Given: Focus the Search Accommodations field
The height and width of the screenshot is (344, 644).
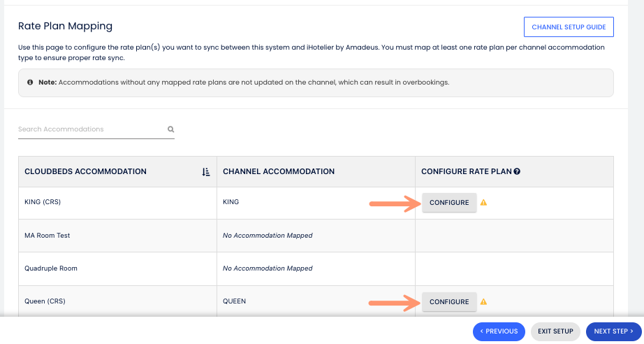Looking at the screenshot, I should [91, 129].
